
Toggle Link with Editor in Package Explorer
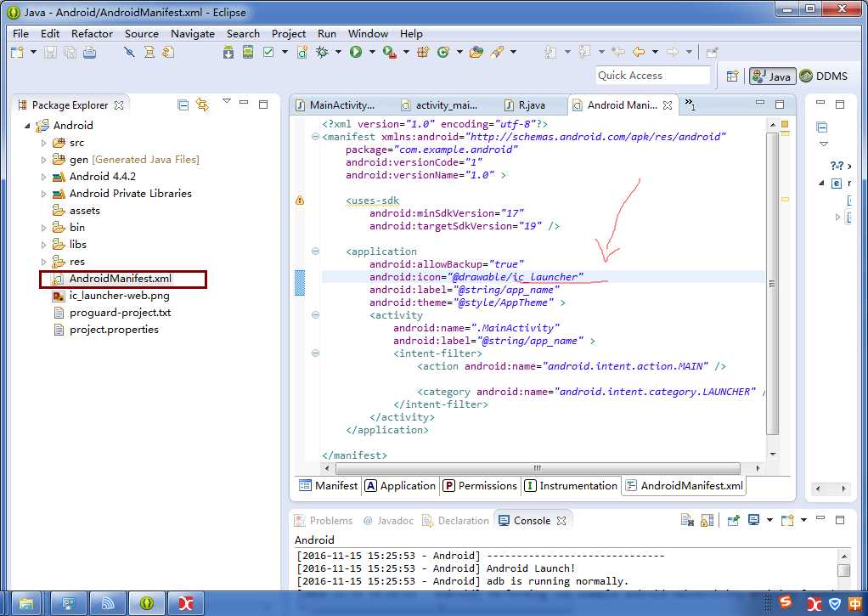203,105
